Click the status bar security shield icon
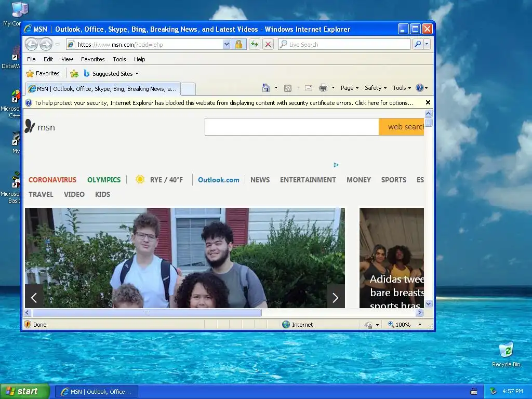Screen dimensions: 532x399 tap(28, 324)
